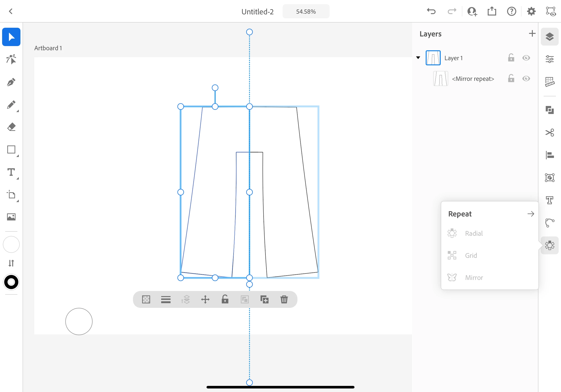The width and height of the screenshot is (561, 392).
Task: Select the Pen tool
Action: [x=11, y=82]
